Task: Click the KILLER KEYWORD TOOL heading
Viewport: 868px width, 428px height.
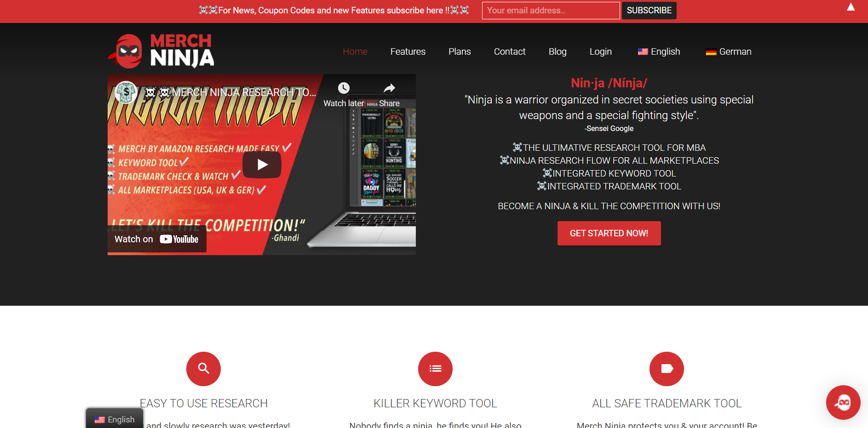Action: [x=435, y=403]
